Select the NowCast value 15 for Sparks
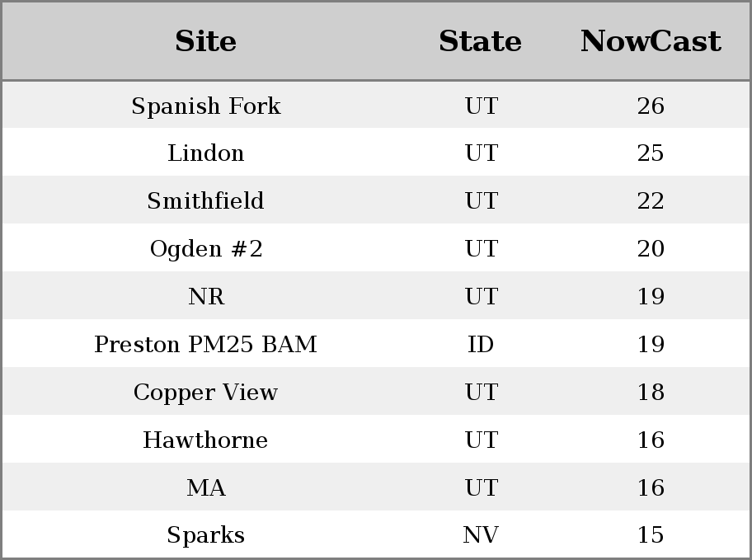 [651, 535]
